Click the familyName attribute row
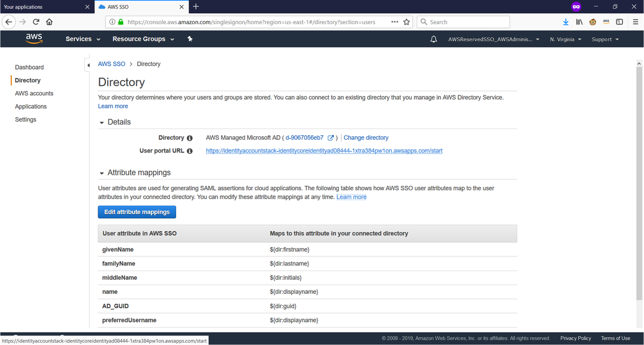The height and width of the screenshot is (345, 644). point(307,264)
